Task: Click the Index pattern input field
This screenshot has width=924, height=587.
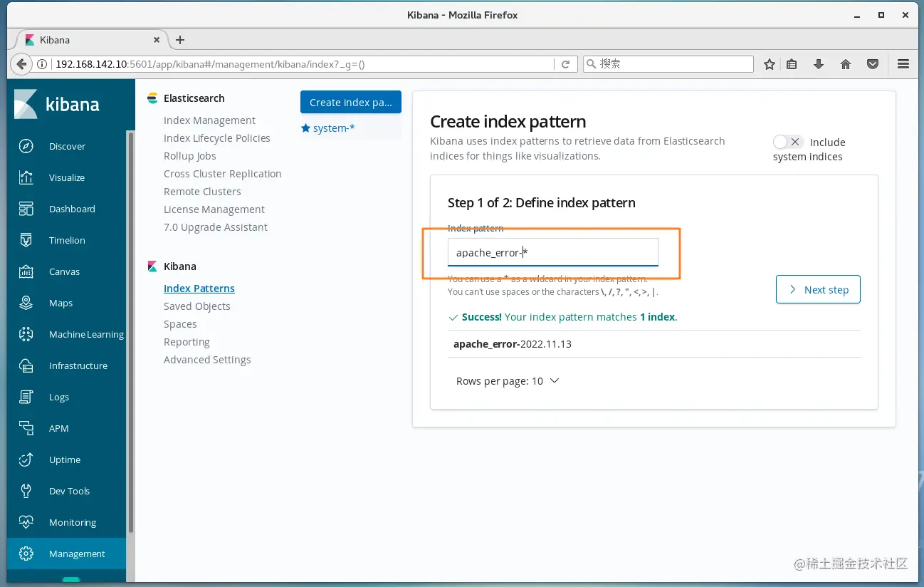Action: point(553,252)
